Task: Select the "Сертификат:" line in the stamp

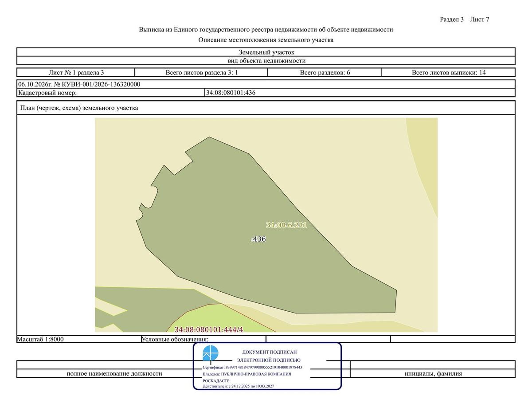Action: point(252,368)
